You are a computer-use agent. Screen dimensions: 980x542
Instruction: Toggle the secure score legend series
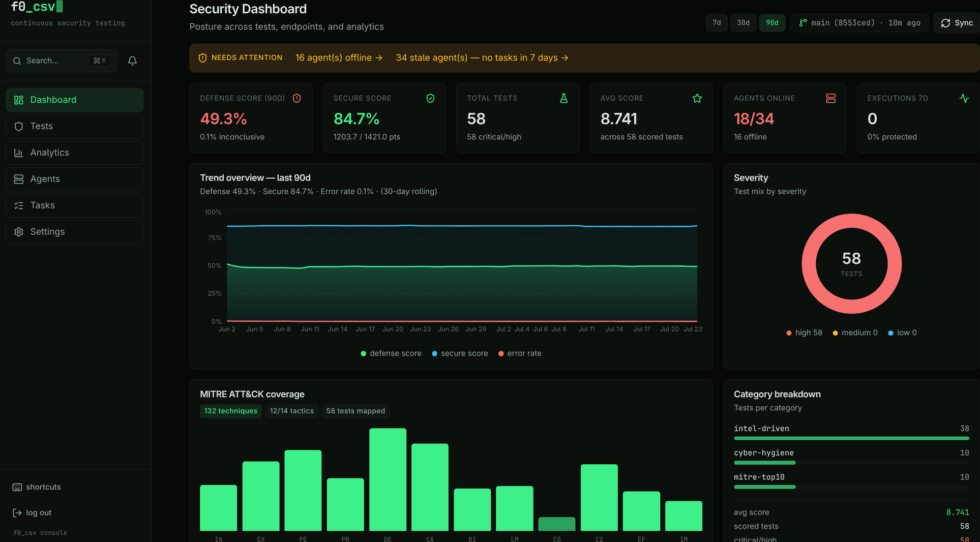[460, 353]
